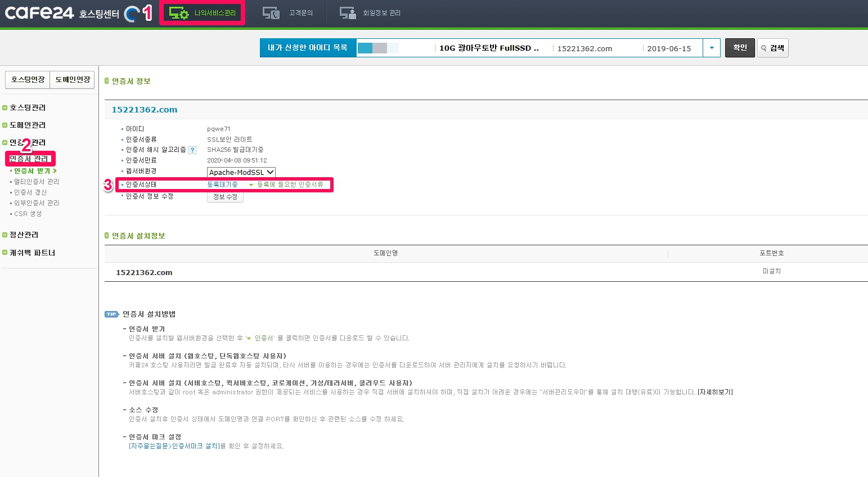Expand the applied ID list dropdown arrow
The image size is (868, 477).
712,48
